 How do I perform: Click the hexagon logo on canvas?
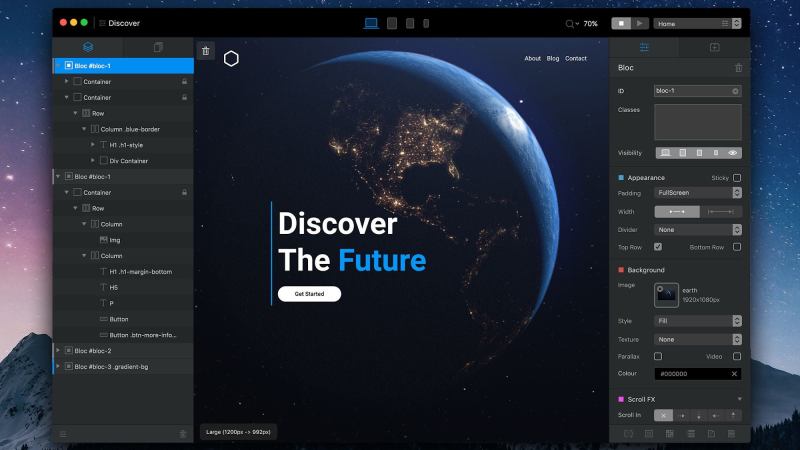[231, 59]
